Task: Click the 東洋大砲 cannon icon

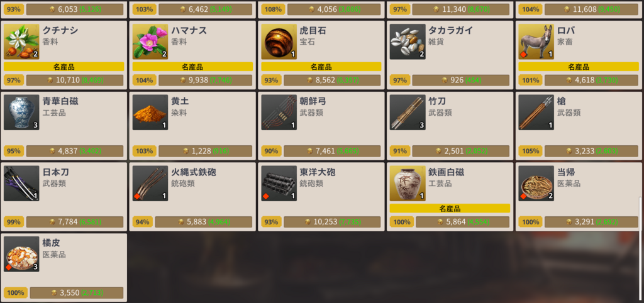Action: [279, 184]
